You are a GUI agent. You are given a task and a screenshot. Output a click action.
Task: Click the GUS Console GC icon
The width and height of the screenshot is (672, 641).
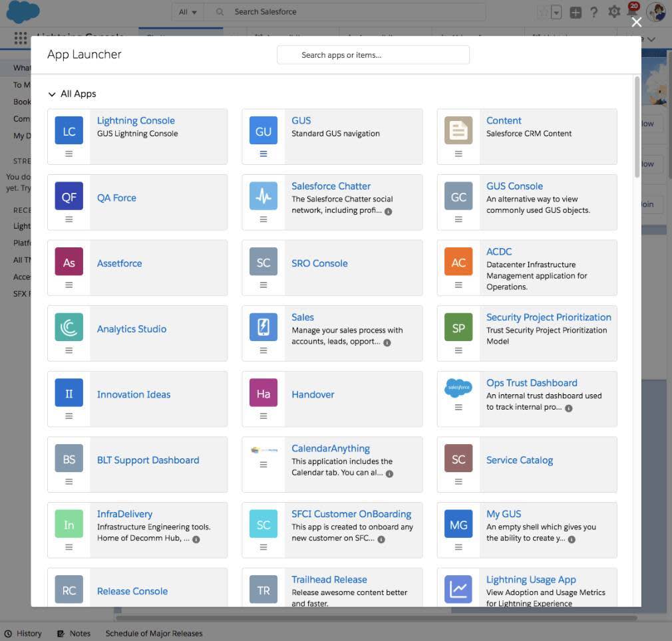[458, 196]
